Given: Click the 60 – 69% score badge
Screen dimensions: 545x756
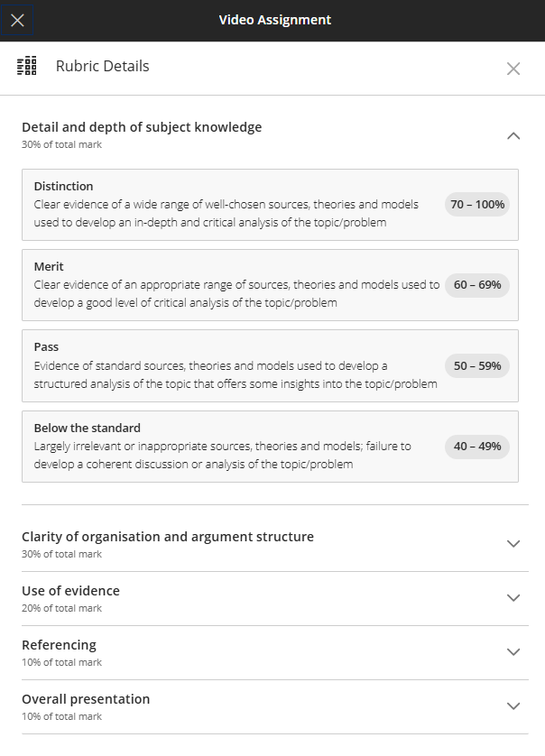Looking at the screenshot, I should click(477, 285).
